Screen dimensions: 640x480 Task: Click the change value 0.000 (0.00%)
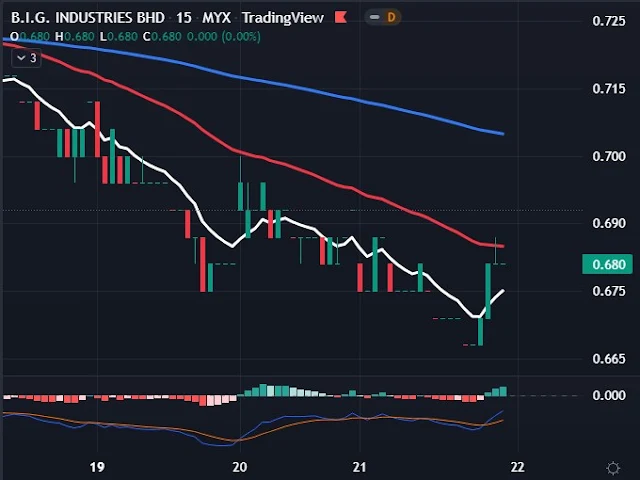pos(224,37)
